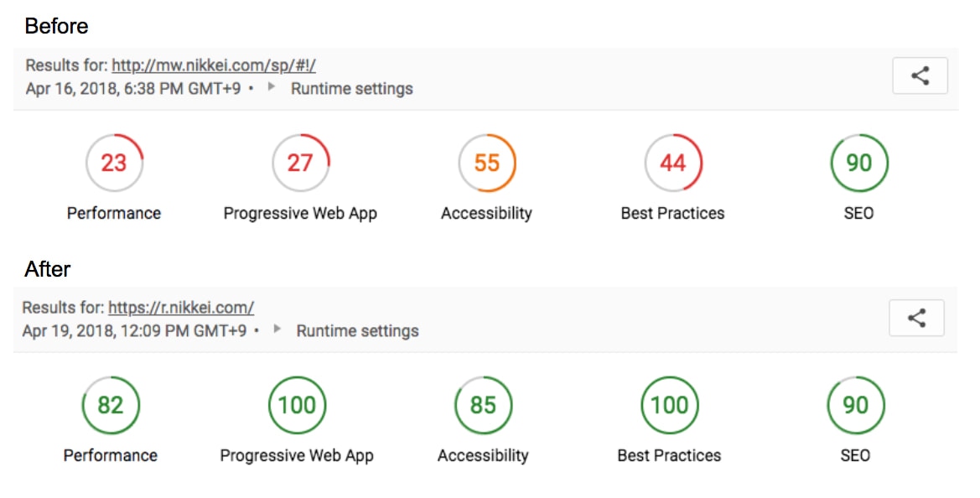
Task: Click SEO score gauge in Before report
Action: coord(858,163)
